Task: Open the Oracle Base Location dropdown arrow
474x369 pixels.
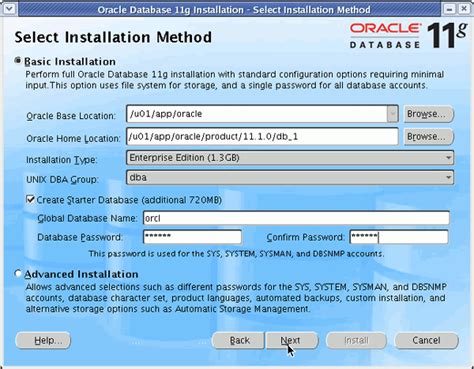Action: (x=393, y=114)
